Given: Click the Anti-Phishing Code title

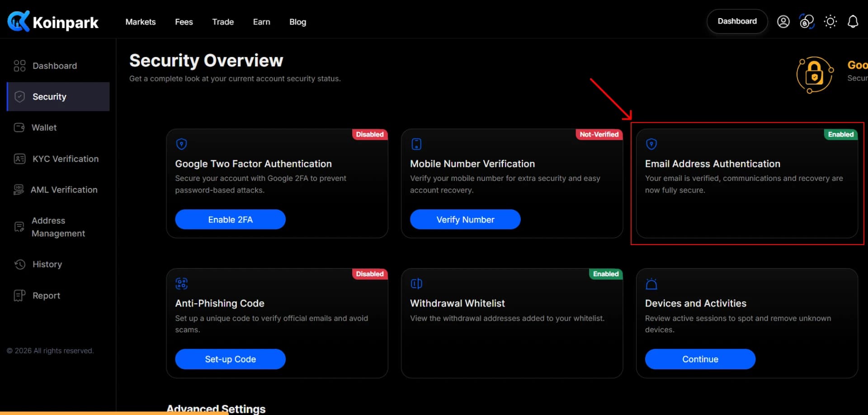Looking at the screenshot, I should [220, 303].
